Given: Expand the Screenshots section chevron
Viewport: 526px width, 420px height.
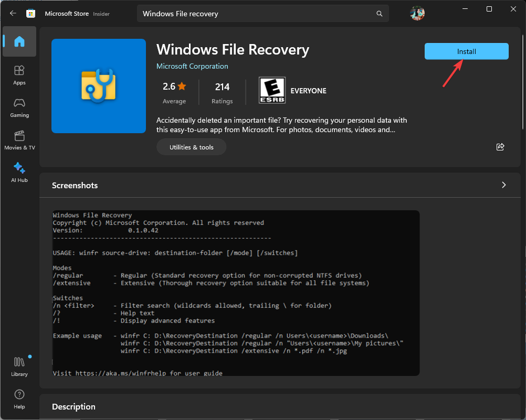Looking at the screenshot, I should coord(503,185).
